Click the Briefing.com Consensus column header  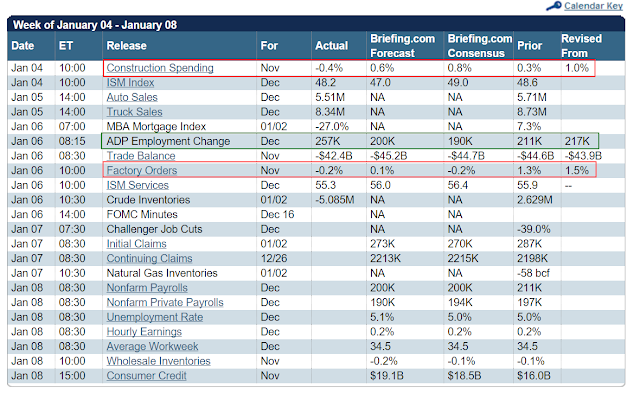click(480, 46)
